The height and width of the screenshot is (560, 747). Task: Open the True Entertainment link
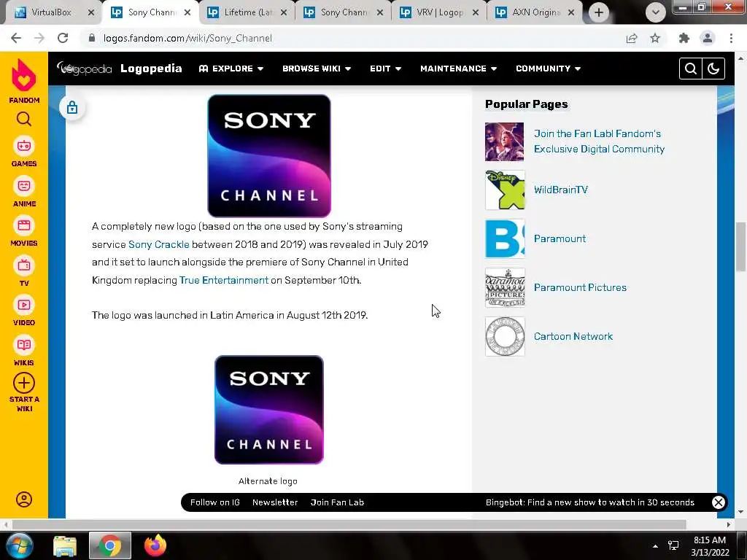coord(224,280)
